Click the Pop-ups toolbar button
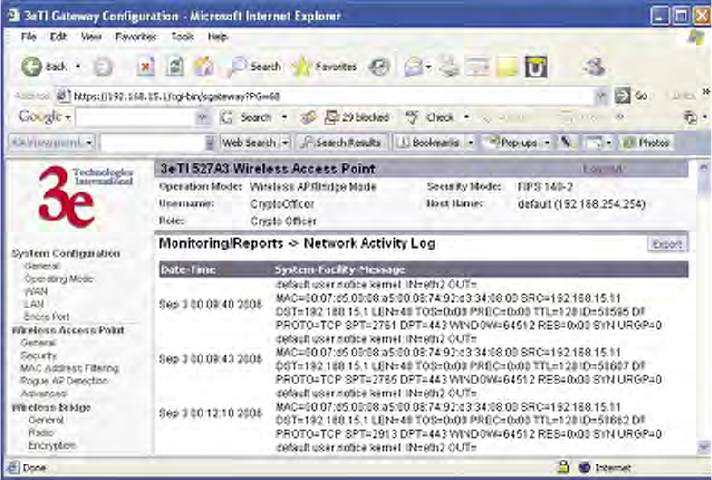The height and width of the screenshot is (480, 712). pyautogui.click(x=511, y=143)
